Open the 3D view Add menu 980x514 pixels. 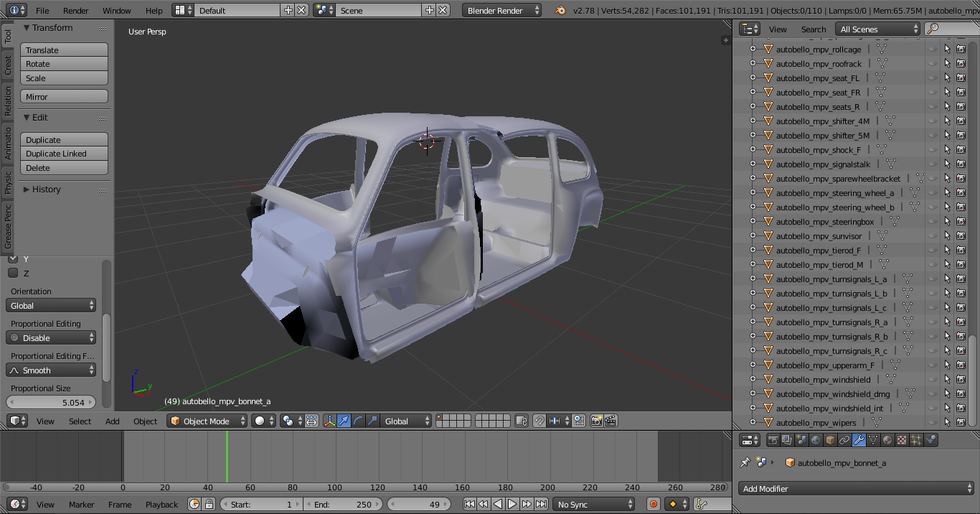tap(113, 421)
